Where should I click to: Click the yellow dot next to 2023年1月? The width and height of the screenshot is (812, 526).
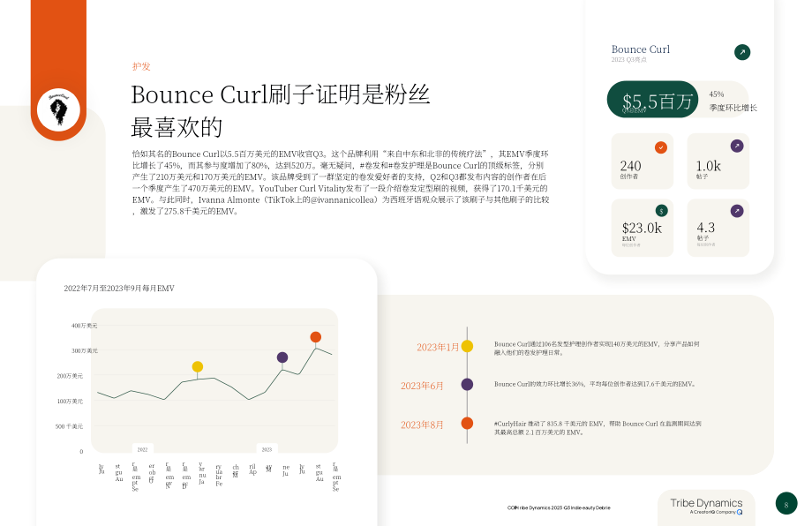pyautogui.click(x=467, y=346)
